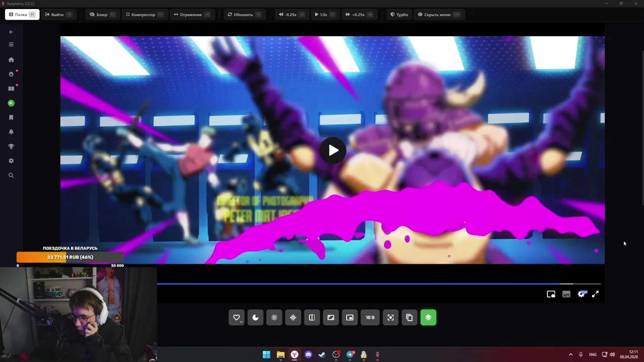This screenshot has height=362, width=644.
Task: Expand the system tray hidden icons chevron
Action: click(x=571, y=355)
